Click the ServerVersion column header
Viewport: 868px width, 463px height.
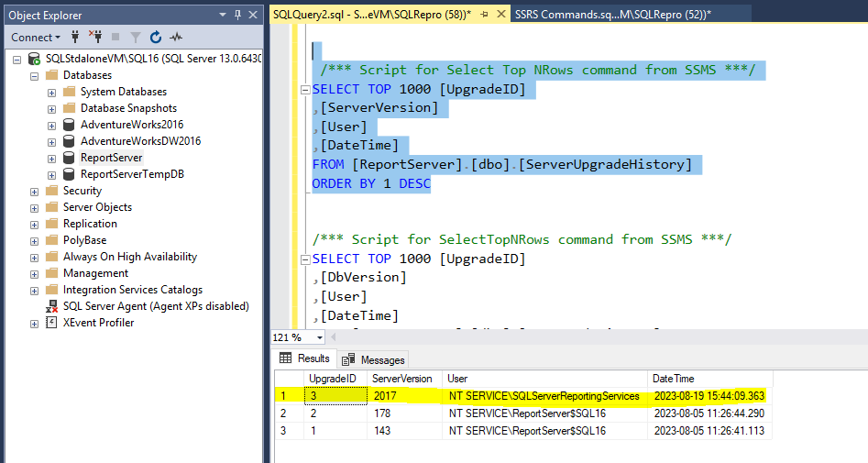[x=404, y=379]
